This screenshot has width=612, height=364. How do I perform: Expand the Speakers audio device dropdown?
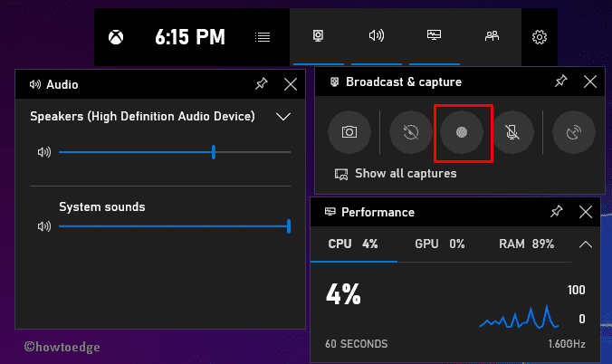tap(282, 116)
